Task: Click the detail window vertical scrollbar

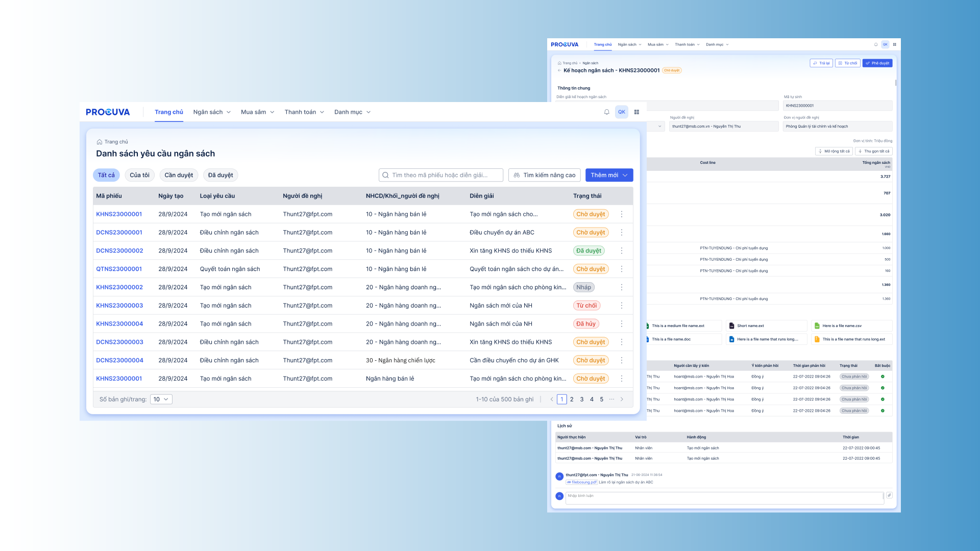Action: click(x=896, y=82)
